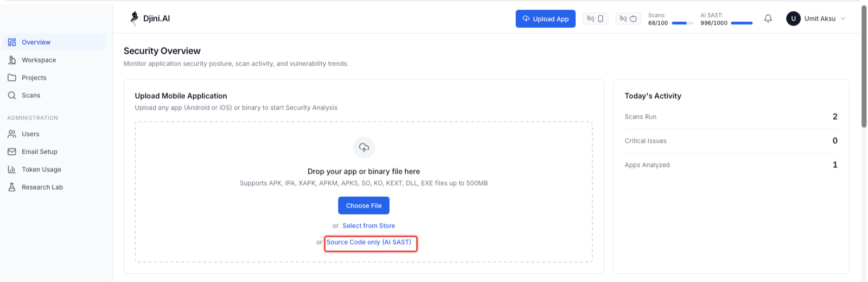Click the Security Overview heading
Viewport: 868px width, 282px height.
click(162, 51)
